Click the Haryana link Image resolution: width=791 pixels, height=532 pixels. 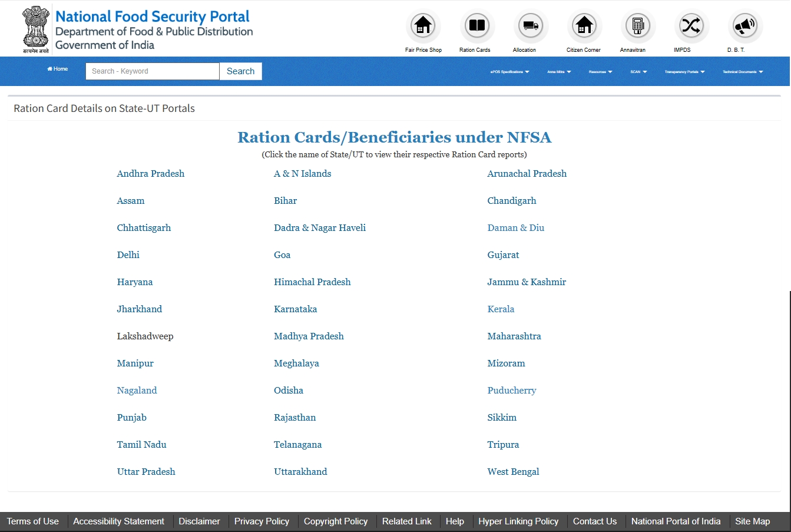point(135,282)
